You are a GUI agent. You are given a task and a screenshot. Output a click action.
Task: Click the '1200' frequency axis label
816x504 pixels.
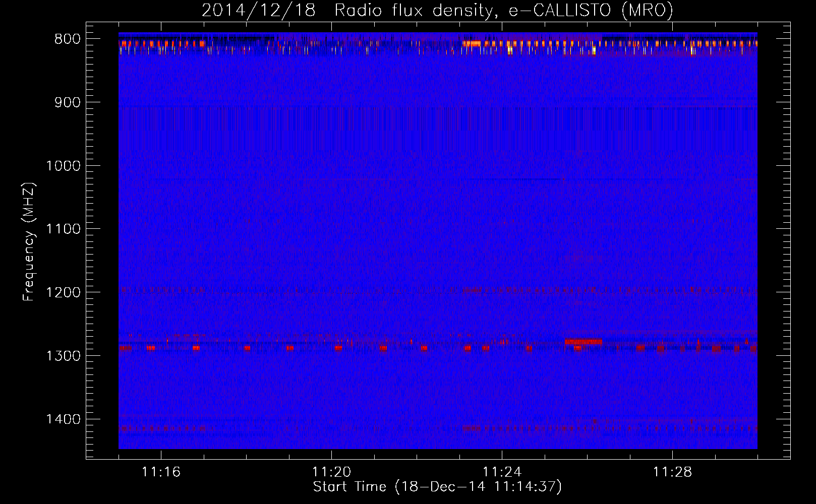63,292
